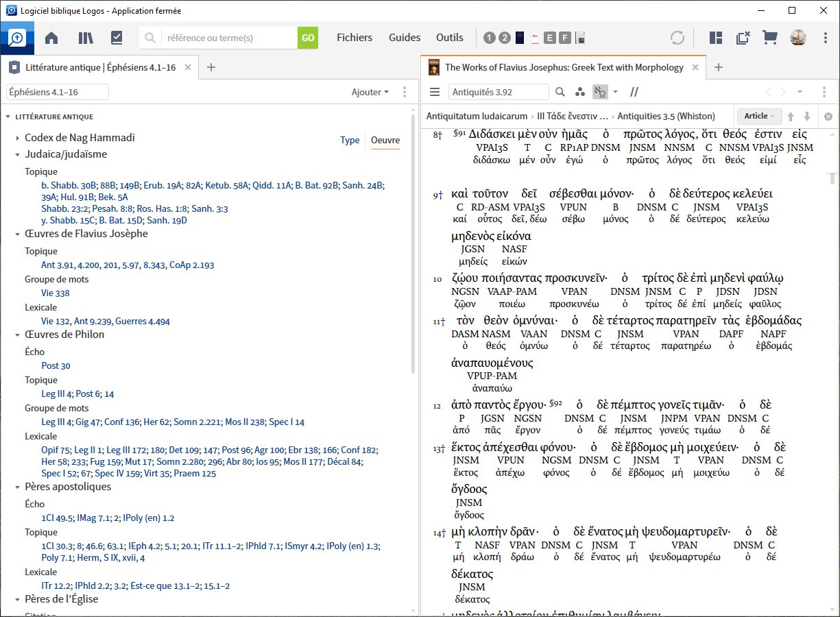Click shortcut icon number 2
This screenshot has height=617, width=840.
point(505,38)
